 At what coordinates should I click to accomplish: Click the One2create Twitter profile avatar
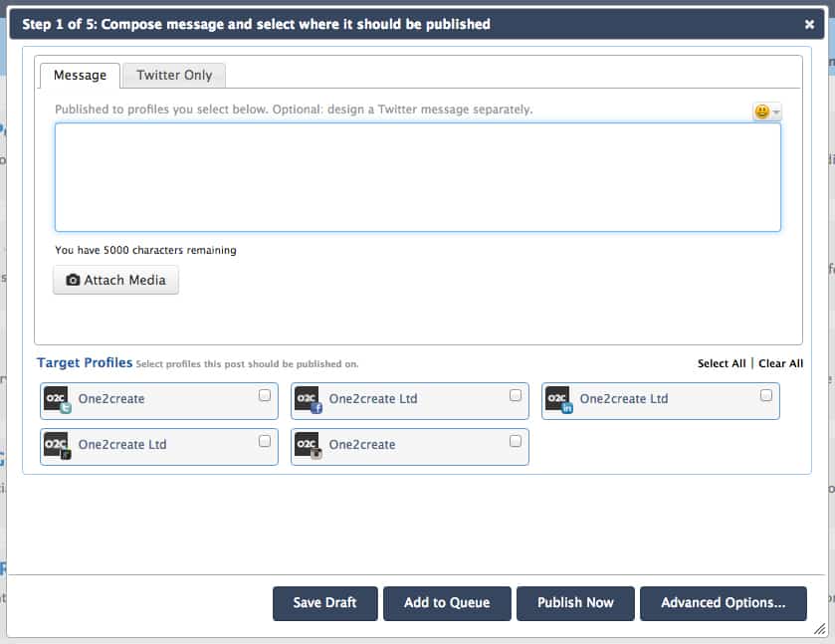click(58, 400)
